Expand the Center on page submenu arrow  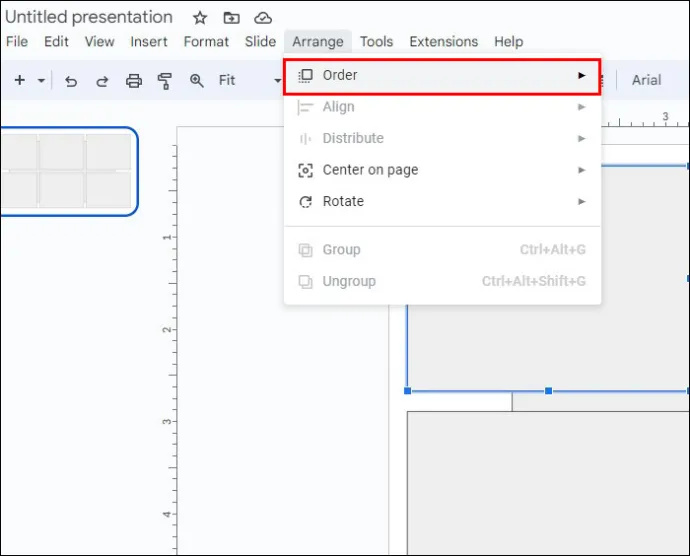pos(582,170)
